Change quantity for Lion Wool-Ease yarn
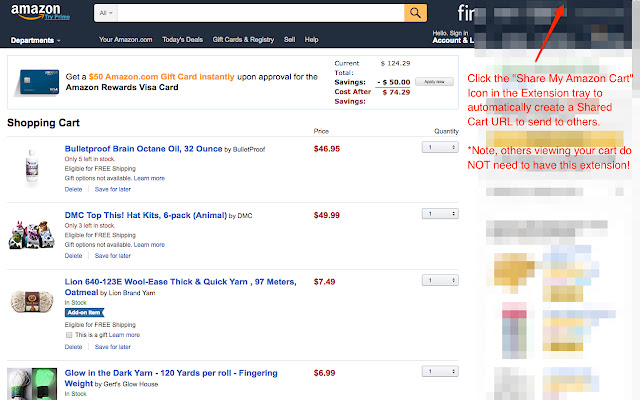Screen dimensions: 640x400 (440, 280)
